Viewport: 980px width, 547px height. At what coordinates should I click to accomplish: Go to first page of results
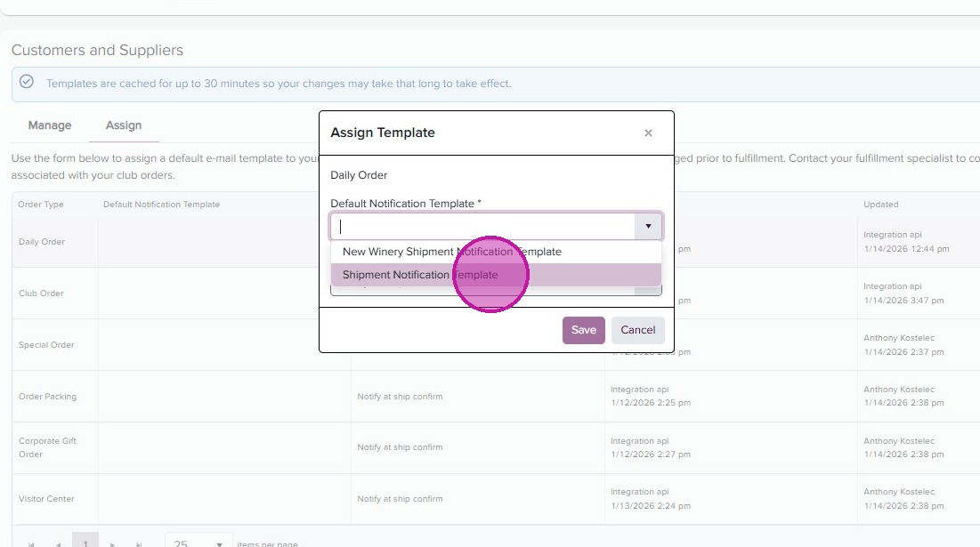[x=33, y=543]
